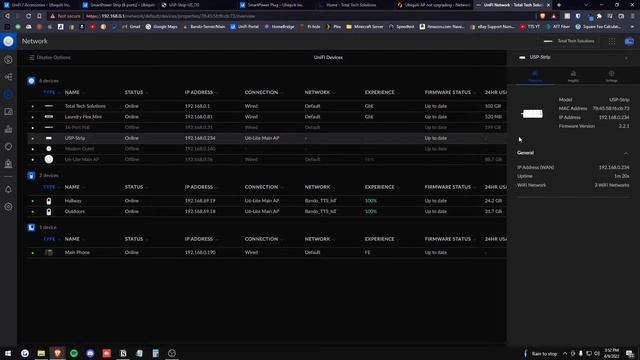Open Brave browser in the taskbar
640x360 pixels.
point(58,353)
